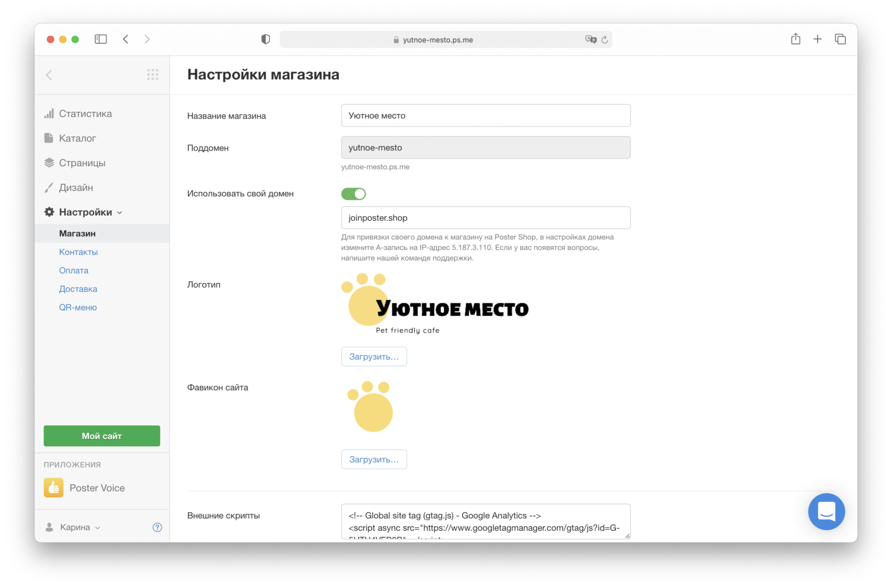
Task: Click the Дизайн brush icon
Action: [x=49, y=187]
